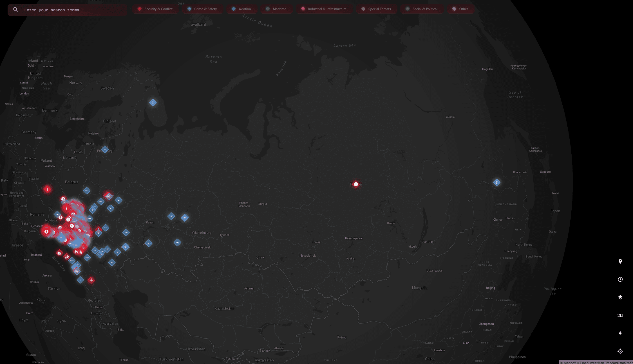Open the red marker south of Poland

pos(47,189)
